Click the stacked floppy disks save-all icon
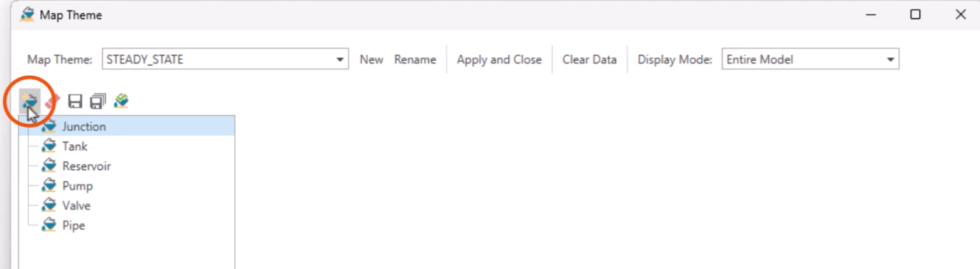This screenshot has height=269, width=980. click(x=98, y=101)
